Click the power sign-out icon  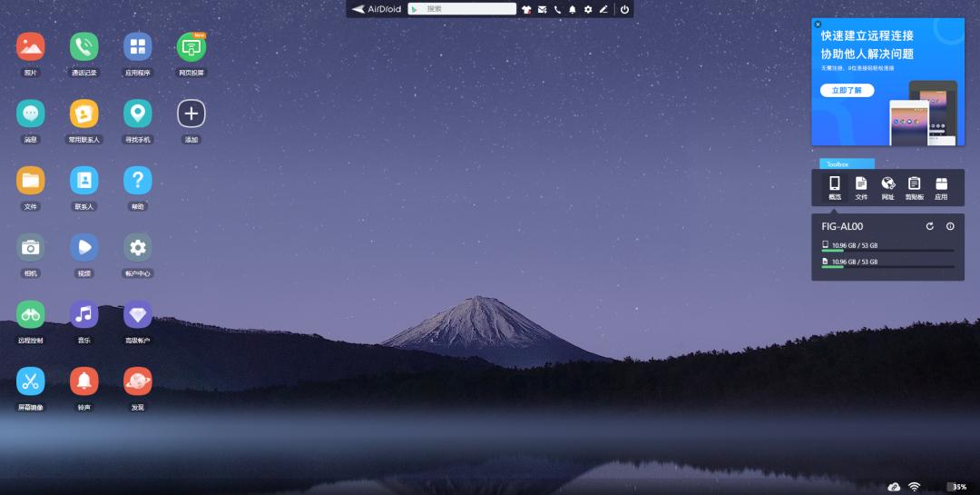point(624,9)
